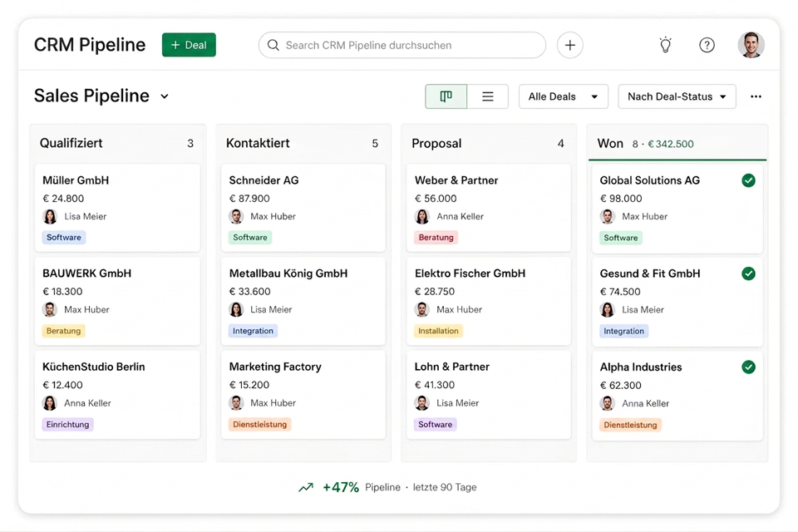Click Max Huber avatar on Schneider AG
The width and height of the screenshot is (798, 532).
(x=236, y=216)
